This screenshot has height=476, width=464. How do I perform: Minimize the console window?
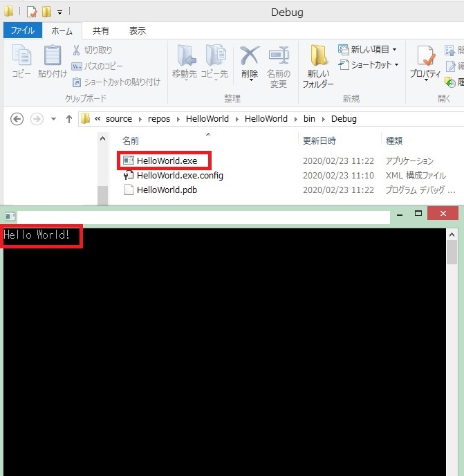click(x=400, y=214)
